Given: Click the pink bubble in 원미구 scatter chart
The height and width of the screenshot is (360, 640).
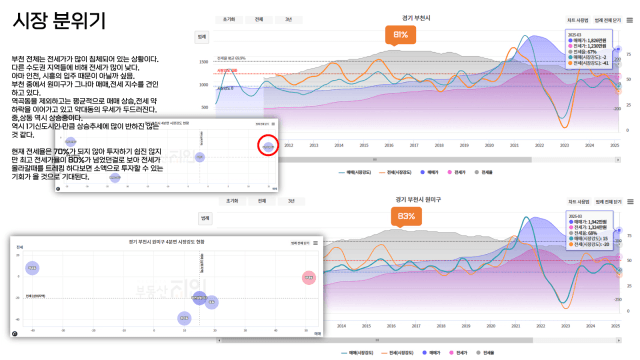Looking at the screenshot, I should [x=309, y=278].
